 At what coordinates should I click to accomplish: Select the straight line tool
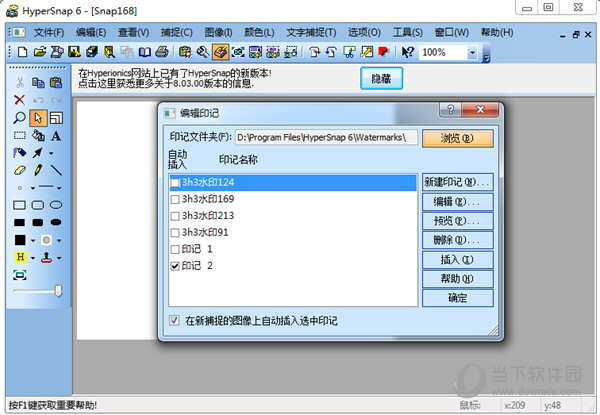click(x=56, y=170)
